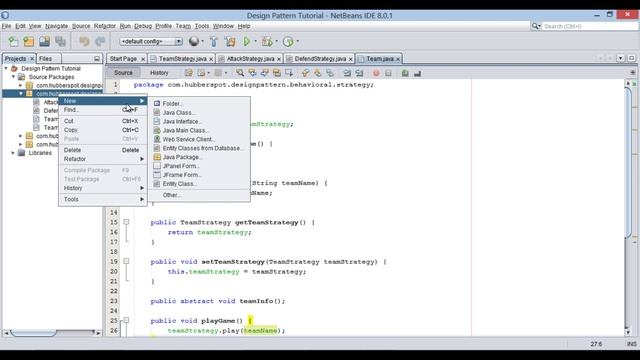Click the Find Next Occurrence icon
Screen dimensions: 640x360
264,73
